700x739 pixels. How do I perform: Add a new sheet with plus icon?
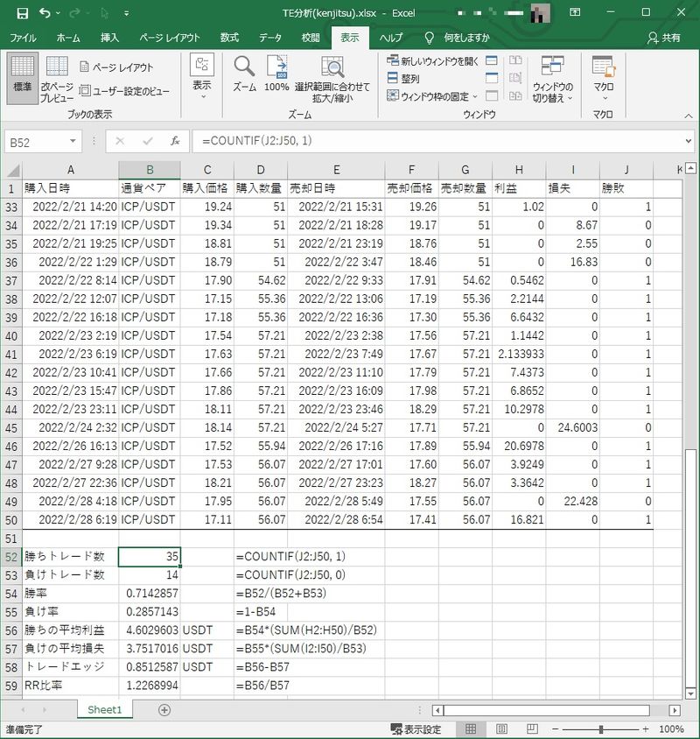164,710
